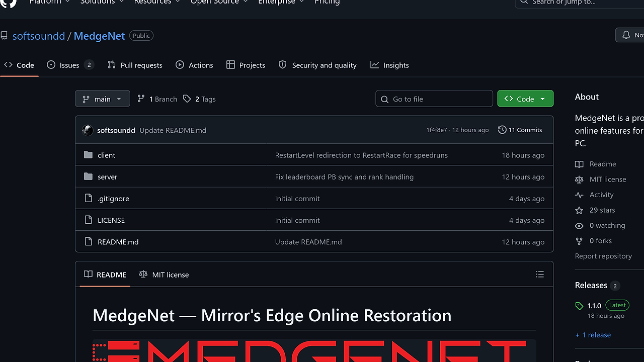Click the Search or jump to field
Image resolution: width=644 pixels, height=362 pixels.
click(x=580, y=3)
